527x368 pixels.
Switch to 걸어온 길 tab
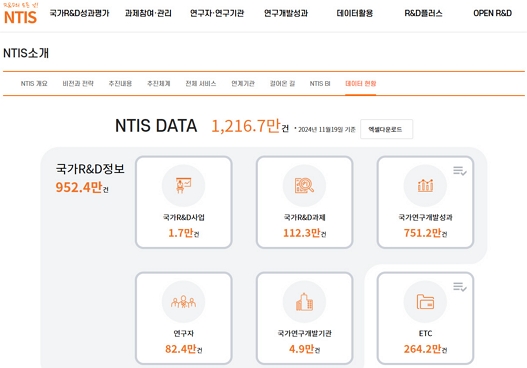click(x=282, y=84)
